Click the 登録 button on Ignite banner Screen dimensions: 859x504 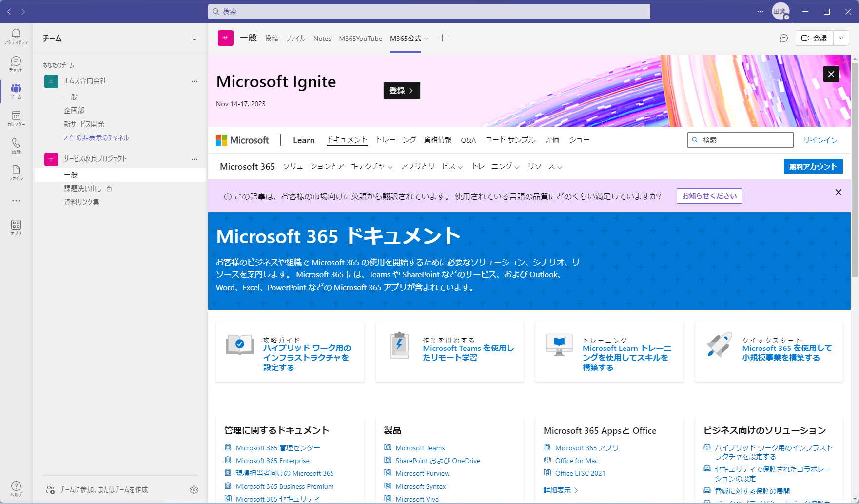tap(402, 91)
